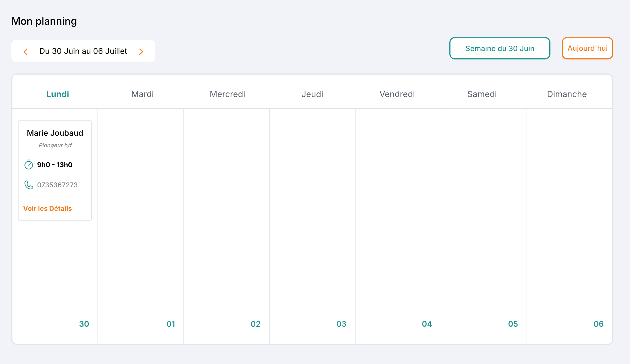Open the Semaine du 30 Juin selector
Image resolution: width=630 pixels, height=364 pixels.
point(500,48)
